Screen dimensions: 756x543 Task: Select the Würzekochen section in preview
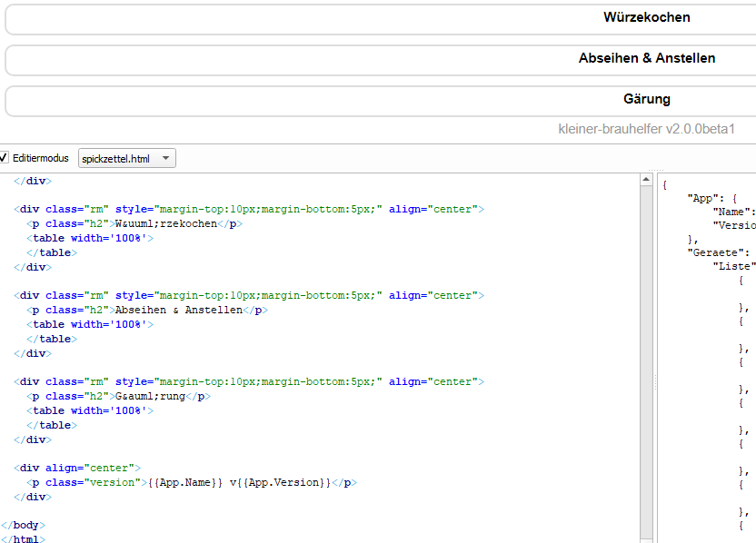pyautogui.click(x=646, y=17)
